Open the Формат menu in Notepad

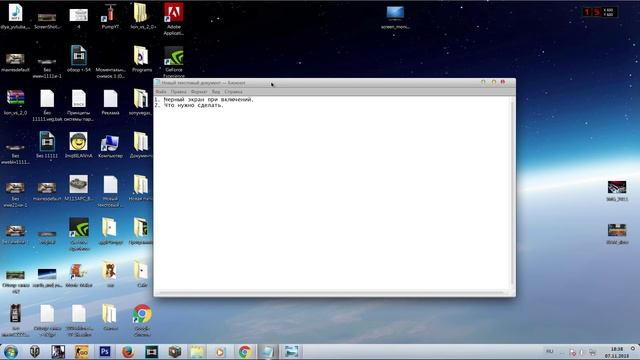tap(199, 92)
